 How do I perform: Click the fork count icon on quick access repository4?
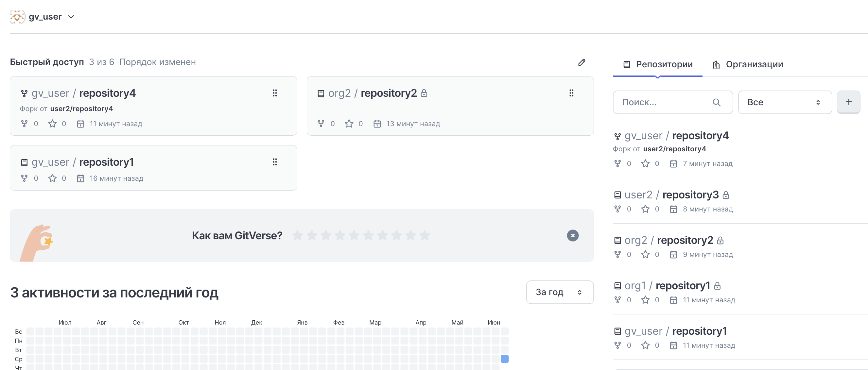click(24, 124)
